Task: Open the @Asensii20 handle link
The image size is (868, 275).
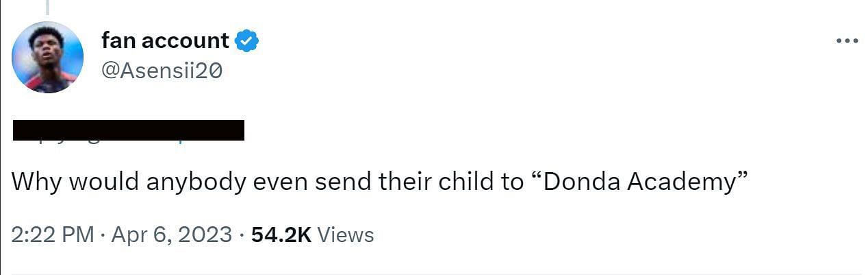Action: point(162,70)
